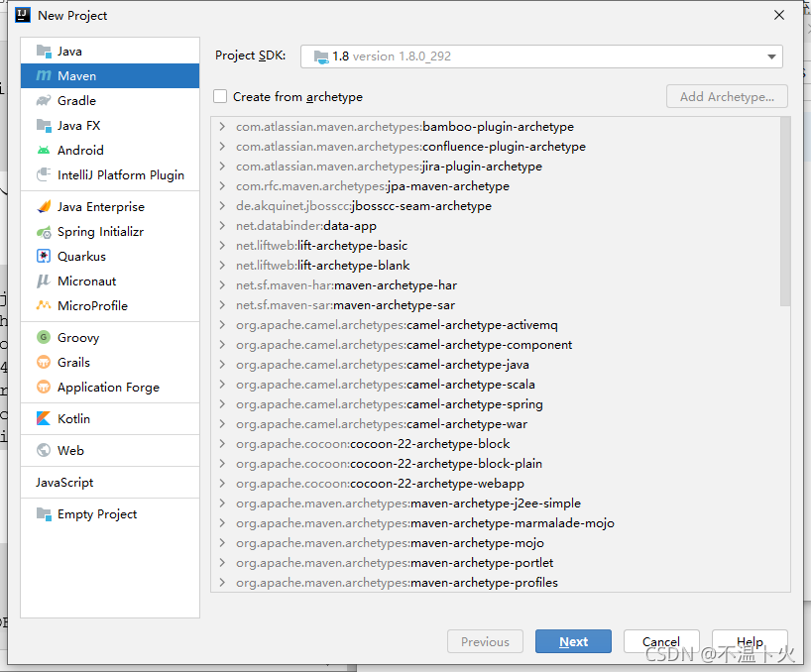
Task: Click the Next button
Action: (573, 641)
